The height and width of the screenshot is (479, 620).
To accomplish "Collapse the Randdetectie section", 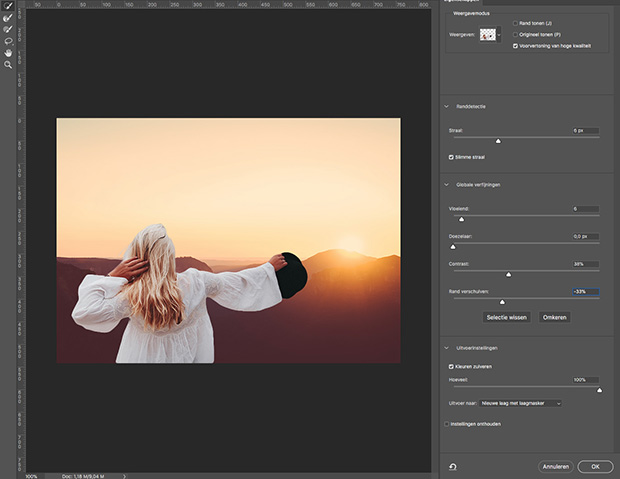I will (446, 106).
